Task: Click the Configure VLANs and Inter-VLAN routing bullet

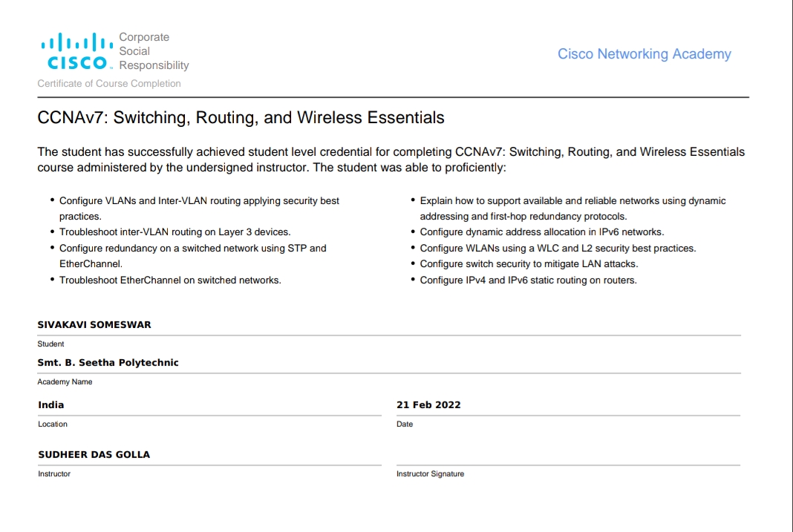Action: [x=199, y=201]
